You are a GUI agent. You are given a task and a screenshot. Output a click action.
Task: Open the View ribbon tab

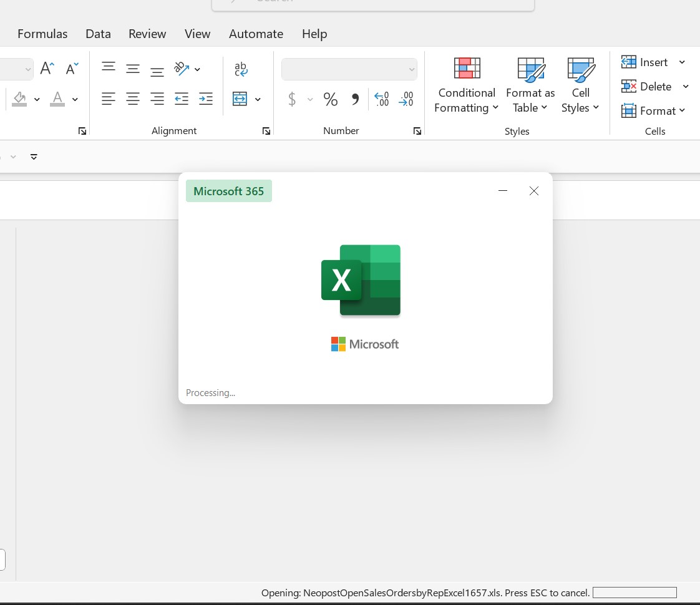197,34
